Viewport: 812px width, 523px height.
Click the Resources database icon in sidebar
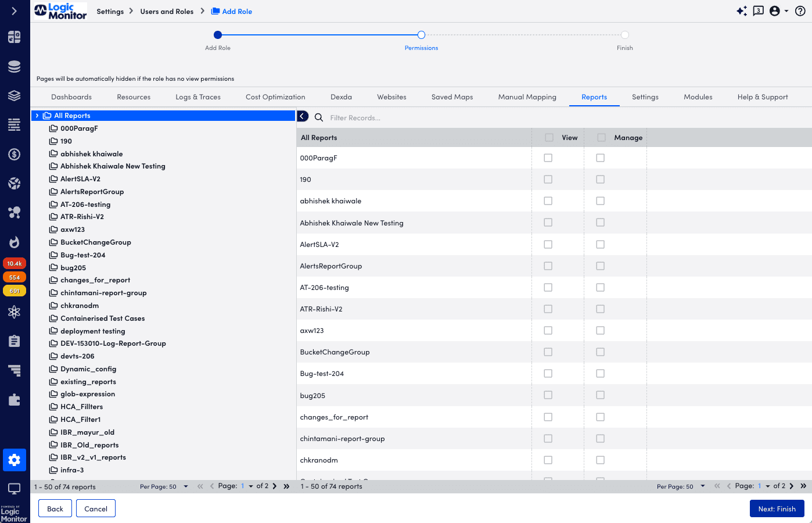click(x=15, y=66)
